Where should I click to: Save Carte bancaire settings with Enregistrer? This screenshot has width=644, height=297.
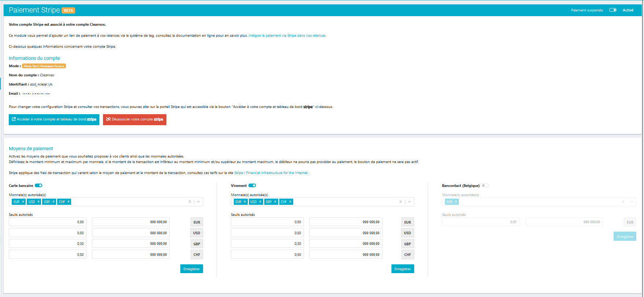(x=192, y=269)
